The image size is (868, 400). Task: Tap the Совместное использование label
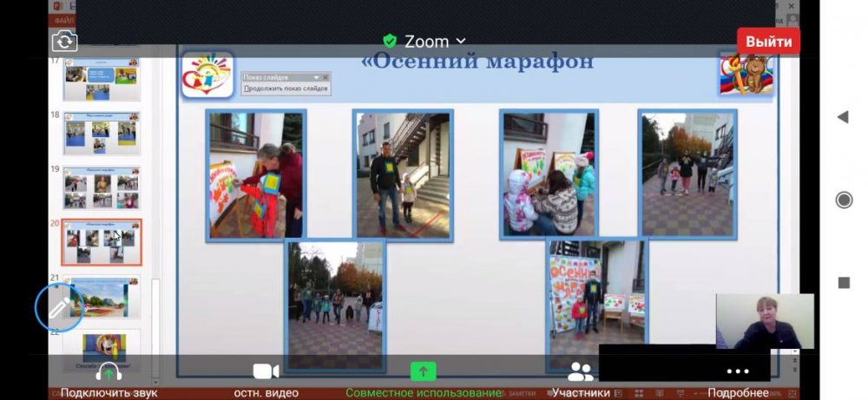pyautogui.click(x=424, y=393)
